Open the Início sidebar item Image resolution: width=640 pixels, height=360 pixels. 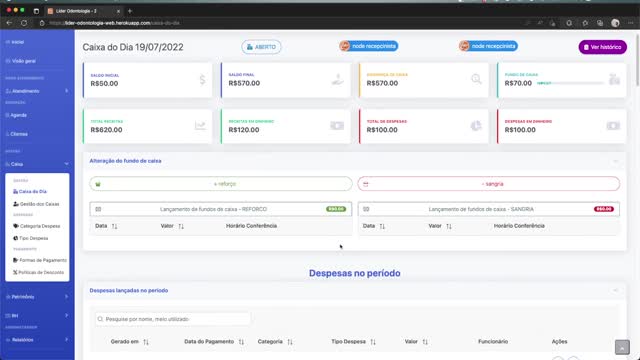tap(15, 42)
